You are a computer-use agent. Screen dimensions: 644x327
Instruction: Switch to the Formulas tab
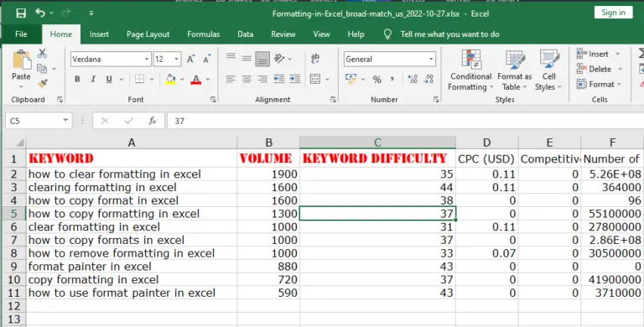coord(203,34)
